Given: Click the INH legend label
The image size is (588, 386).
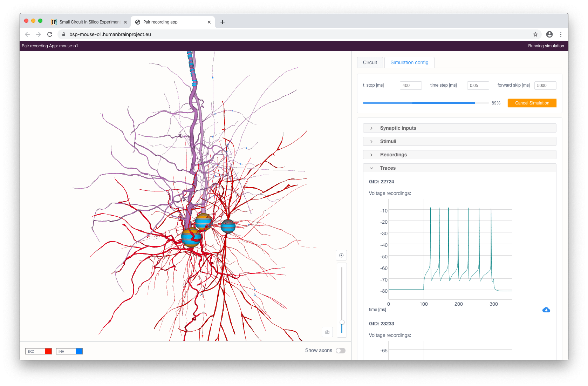Looking at the screenshot, I should click(x=62, y=351).
